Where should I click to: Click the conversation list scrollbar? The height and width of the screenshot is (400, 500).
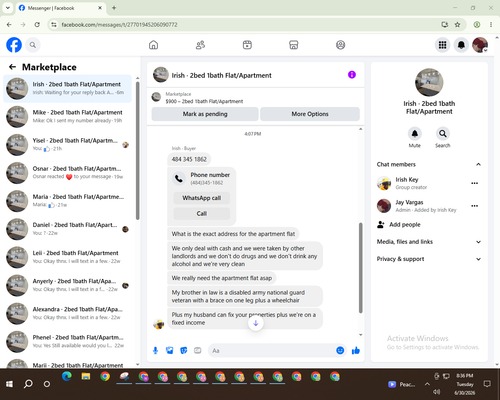tap(137, 150)
